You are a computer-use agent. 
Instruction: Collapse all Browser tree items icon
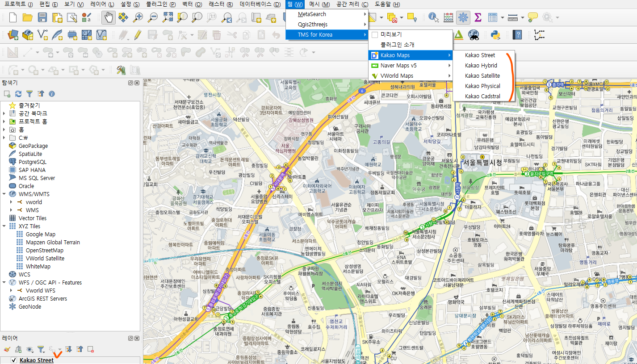pyautogui.click(x=41, y=93)
